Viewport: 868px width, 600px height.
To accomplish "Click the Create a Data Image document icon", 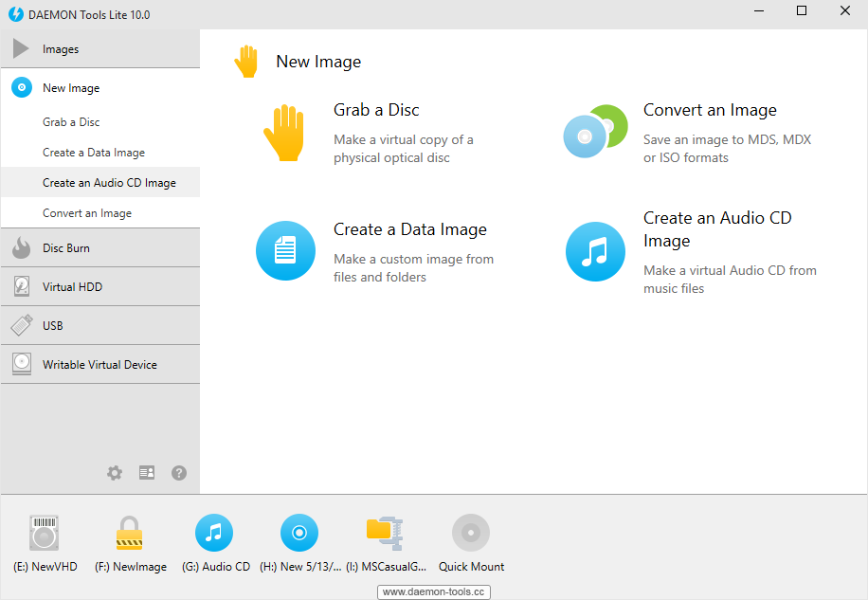I will pyautogui.click(x=285, y=251).
